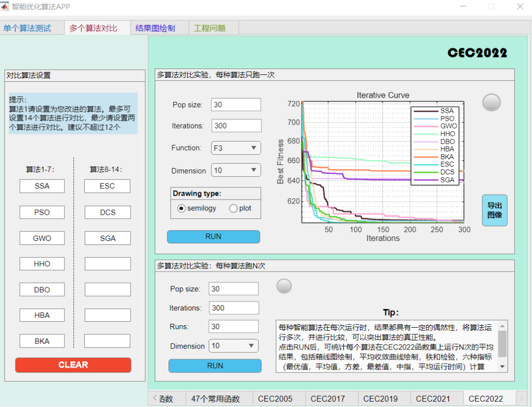
Task: Click the 算法8-14 column label
Action: click(106, 169)
